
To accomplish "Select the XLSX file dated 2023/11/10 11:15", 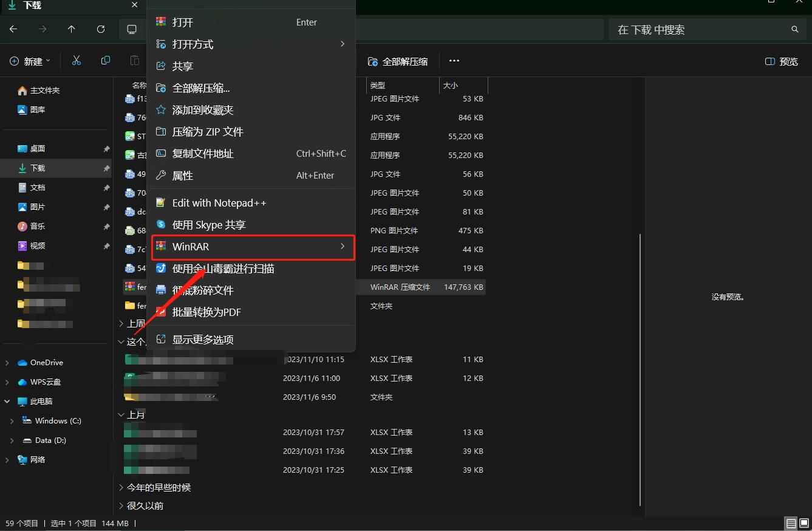I will pos(304,360).
